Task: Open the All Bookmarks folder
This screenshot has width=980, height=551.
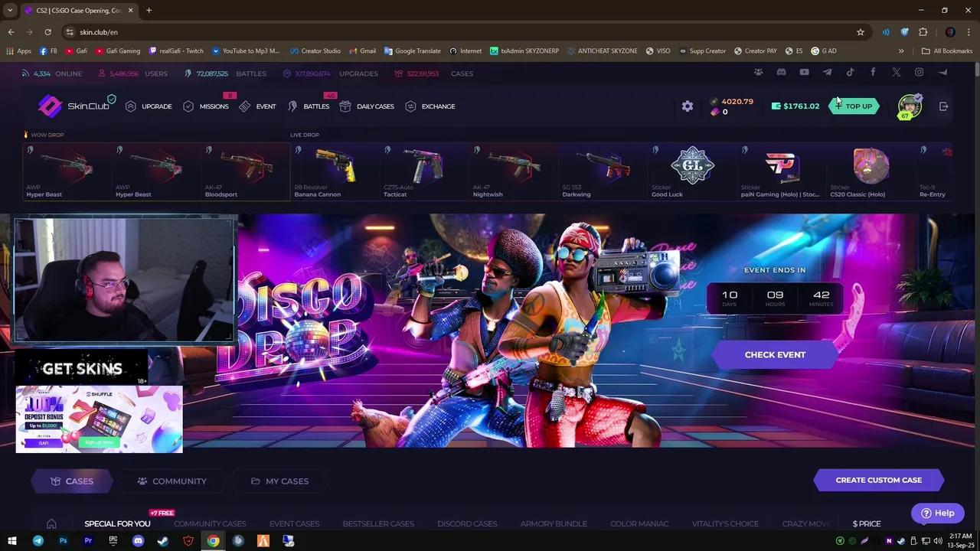Action: 947,51
